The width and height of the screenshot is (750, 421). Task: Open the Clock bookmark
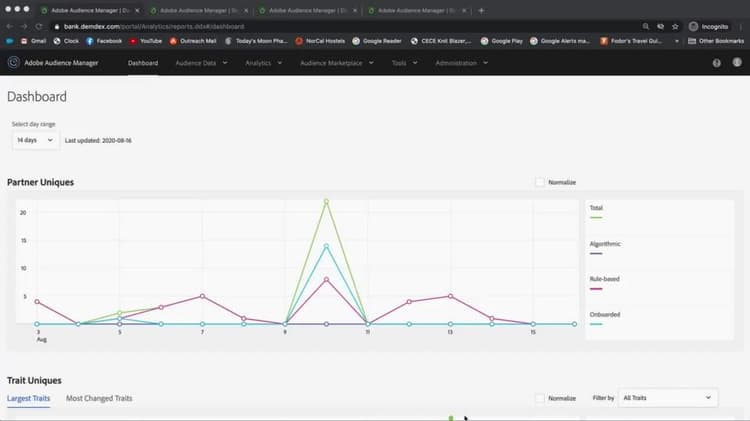(x=66, y=41)
